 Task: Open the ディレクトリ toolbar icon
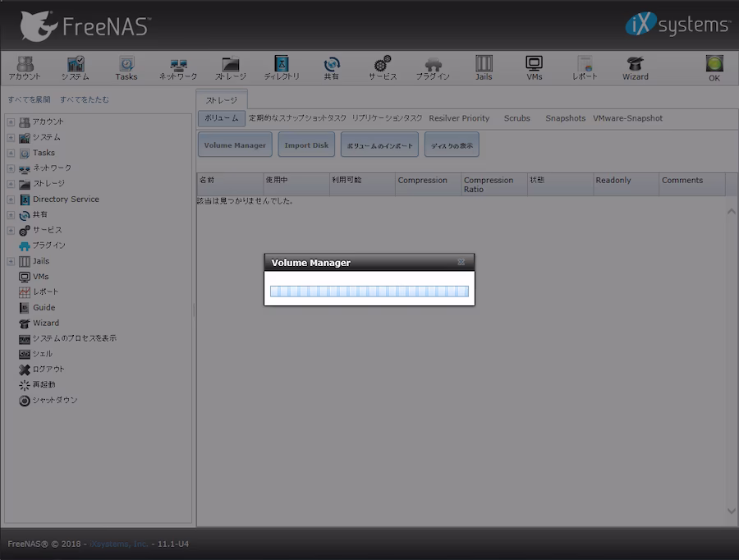coord(282,68)
